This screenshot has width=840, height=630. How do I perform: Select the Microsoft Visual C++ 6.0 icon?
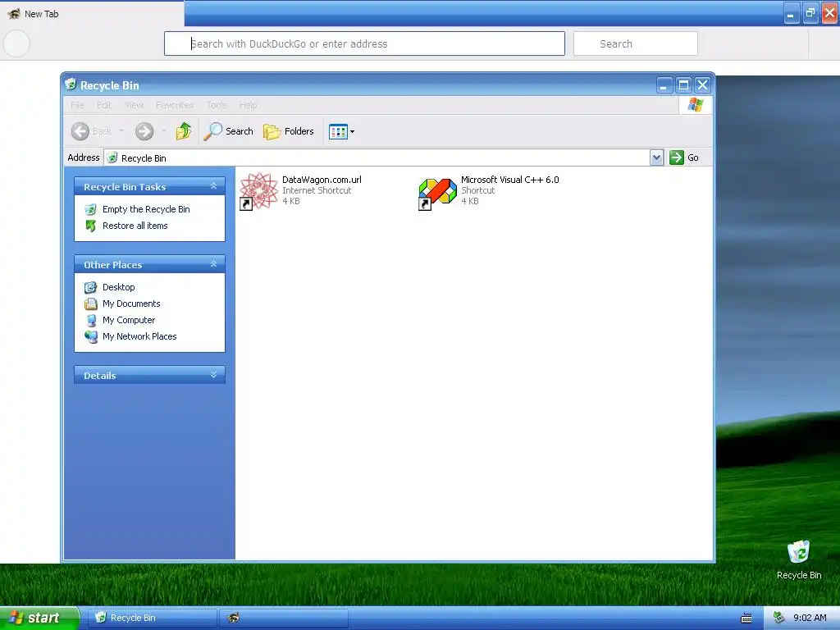pyautogui.click(x=437, y=192)
